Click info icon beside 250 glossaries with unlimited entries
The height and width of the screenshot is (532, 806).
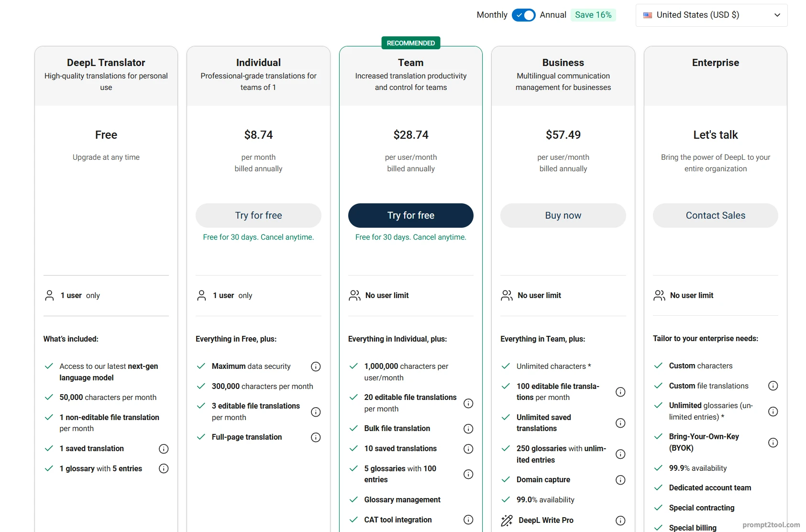pos(620,454)
